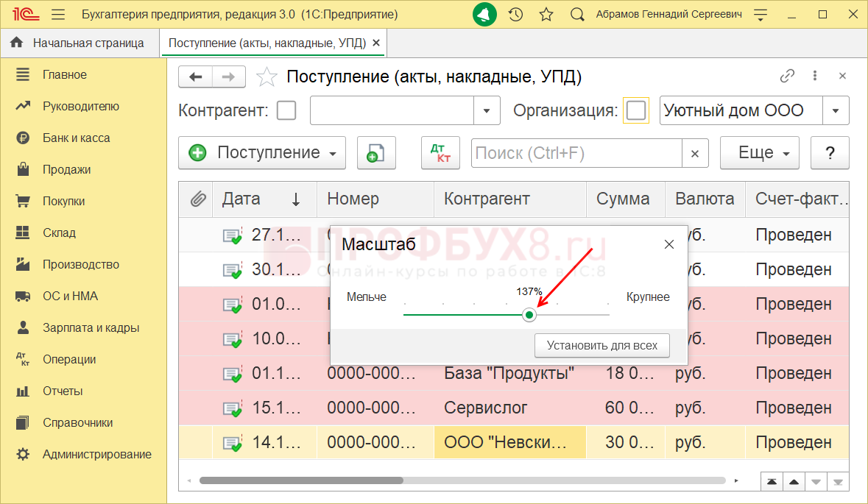Move up one row arrow button

(794, 482)
